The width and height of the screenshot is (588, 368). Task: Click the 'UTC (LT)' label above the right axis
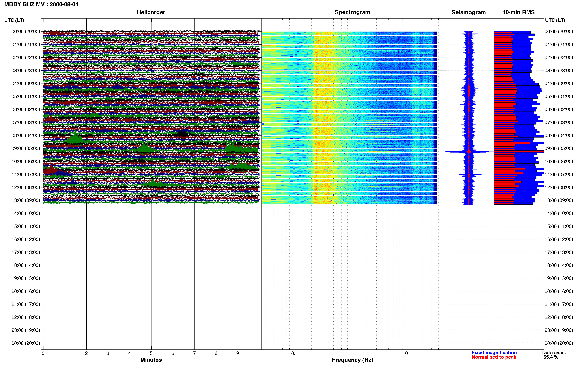(x=555, y=20)
